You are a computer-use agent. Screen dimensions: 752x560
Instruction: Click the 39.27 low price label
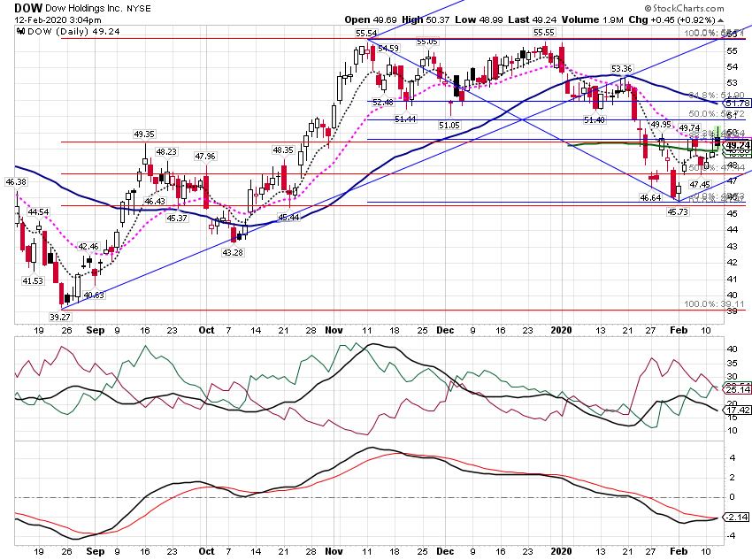pyautogui.click(x=60, y=317)
